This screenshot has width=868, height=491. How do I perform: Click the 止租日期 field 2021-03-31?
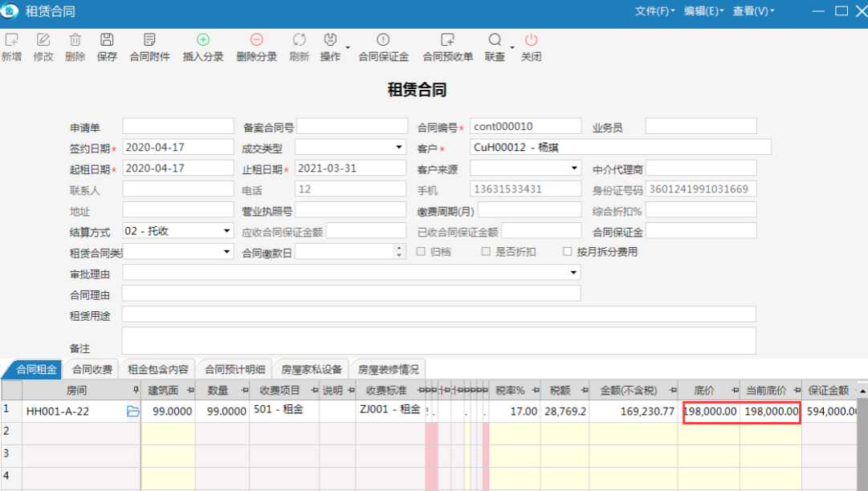click(x=351, y=168)
